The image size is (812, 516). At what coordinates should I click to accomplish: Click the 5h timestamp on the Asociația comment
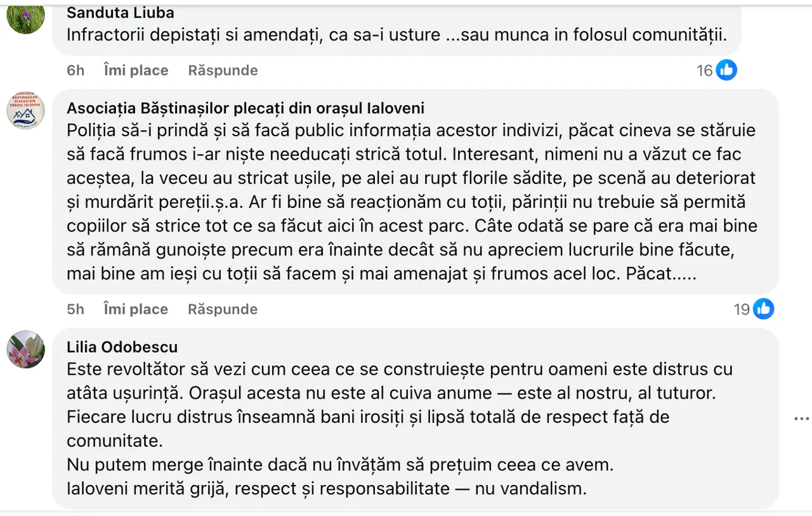click(x=75, y=309)
